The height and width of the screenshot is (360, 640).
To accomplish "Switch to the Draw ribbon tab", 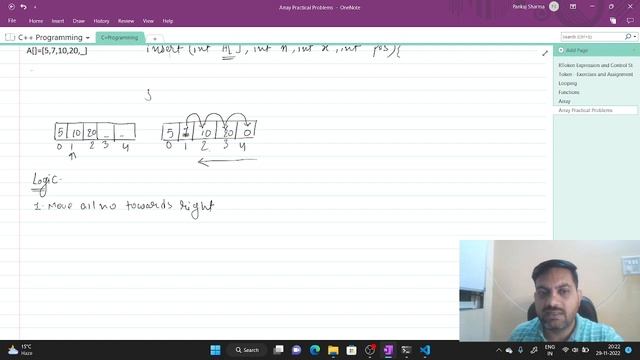I will tap(79, 21).
